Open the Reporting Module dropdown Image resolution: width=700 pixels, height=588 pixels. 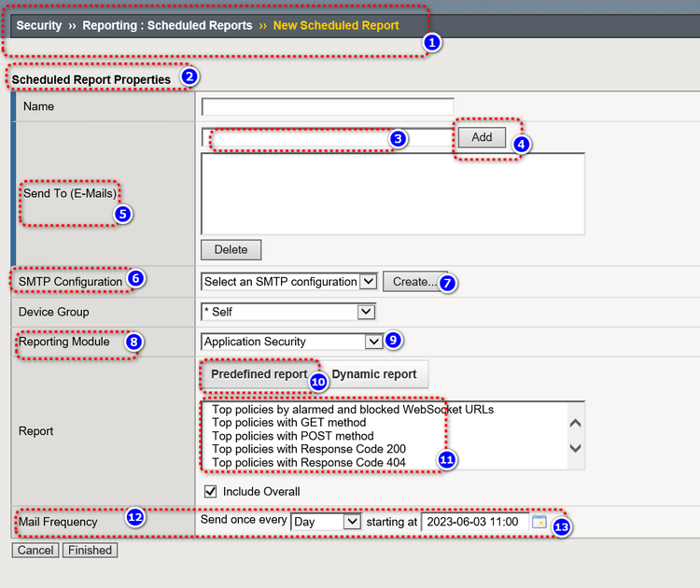tap(292, 342)
